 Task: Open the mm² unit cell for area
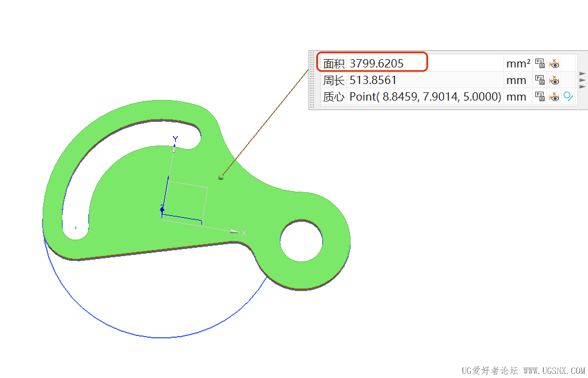518,63
